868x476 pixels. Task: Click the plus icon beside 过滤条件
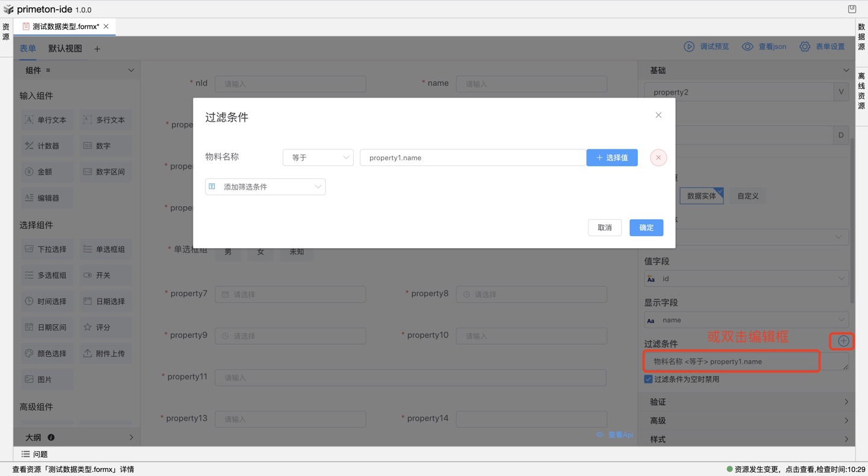843,341
